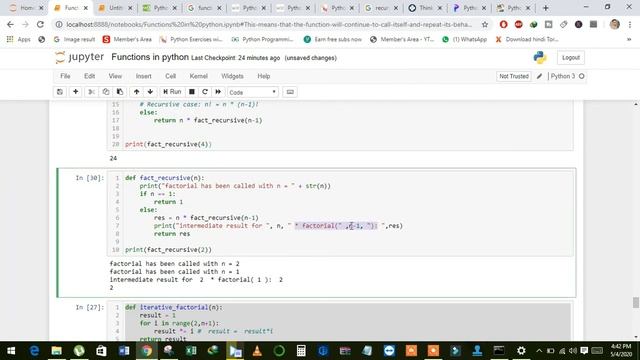Image resolution: width=640 pixels, height=360 pixels.
Task: Open the command palette keyboard icon
Action: pyautogui.click(x=290, y=92)
